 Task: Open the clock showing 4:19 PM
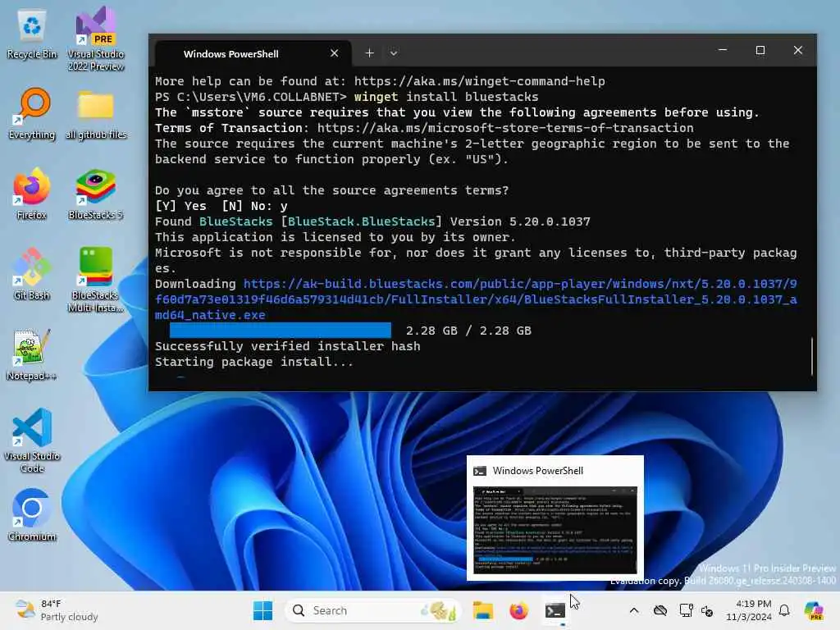pos(748,610)
